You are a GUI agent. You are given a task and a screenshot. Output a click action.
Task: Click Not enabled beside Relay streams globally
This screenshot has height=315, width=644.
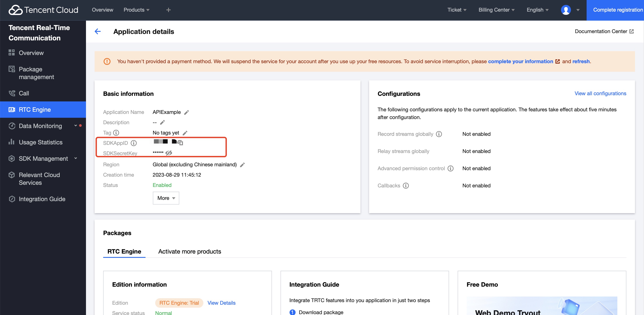[477, 151]
